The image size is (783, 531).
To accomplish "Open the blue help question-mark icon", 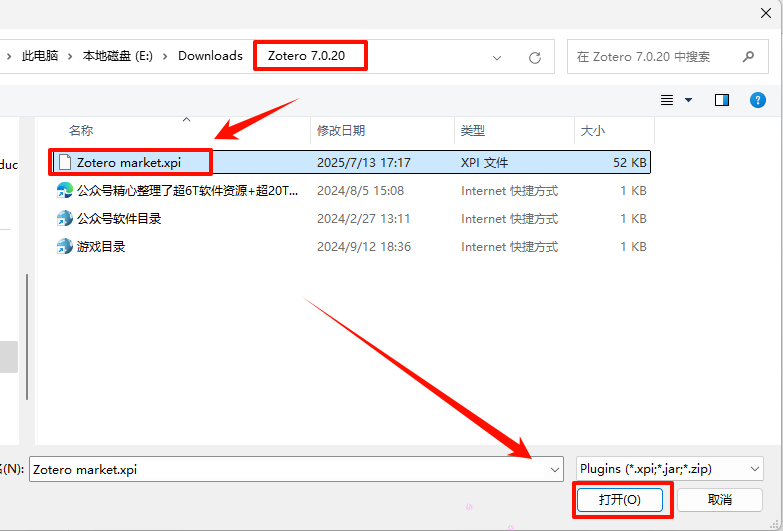I will coord(758,100).
